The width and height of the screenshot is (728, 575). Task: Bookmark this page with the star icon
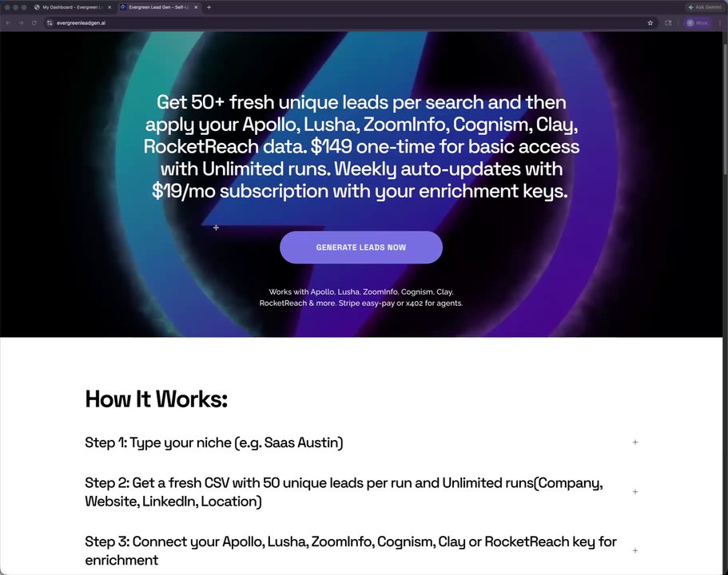click(650, 22)
